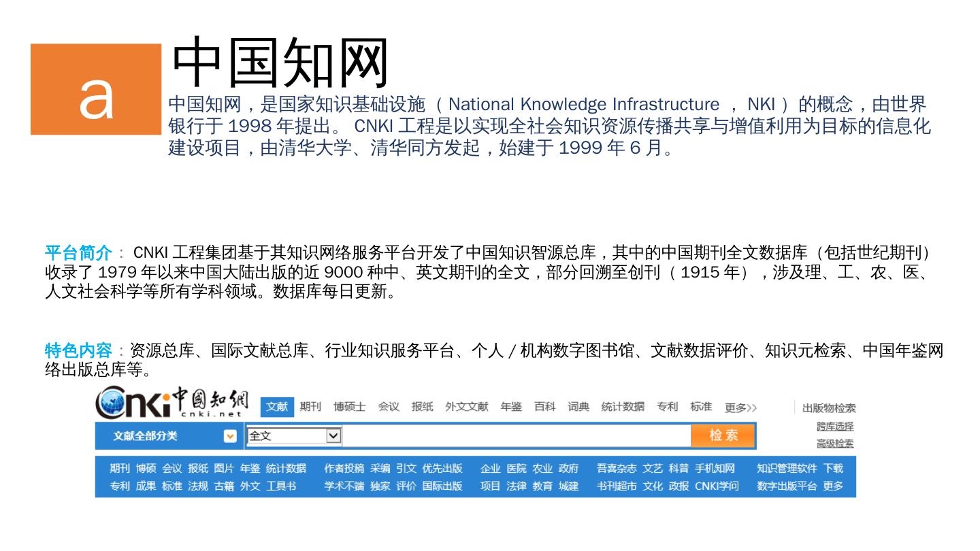
Task: Open the 科普 link
Action: pyautogui.click(x=679, y=468)
